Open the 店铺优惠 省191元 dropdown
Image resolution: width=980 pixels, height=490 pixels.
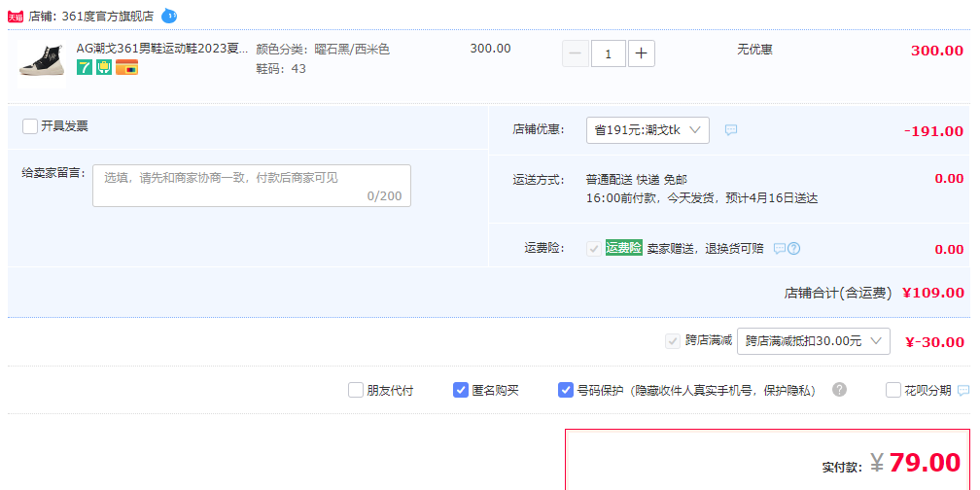[647, 130]
